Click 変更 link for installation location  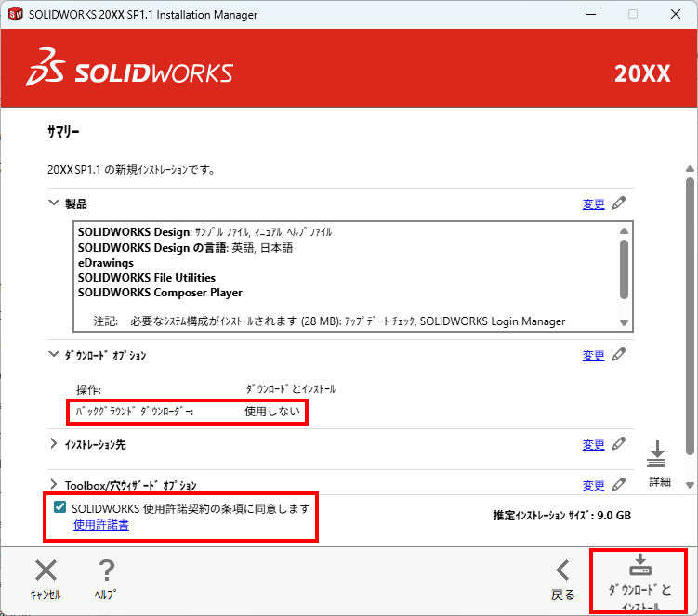point(593,445)
